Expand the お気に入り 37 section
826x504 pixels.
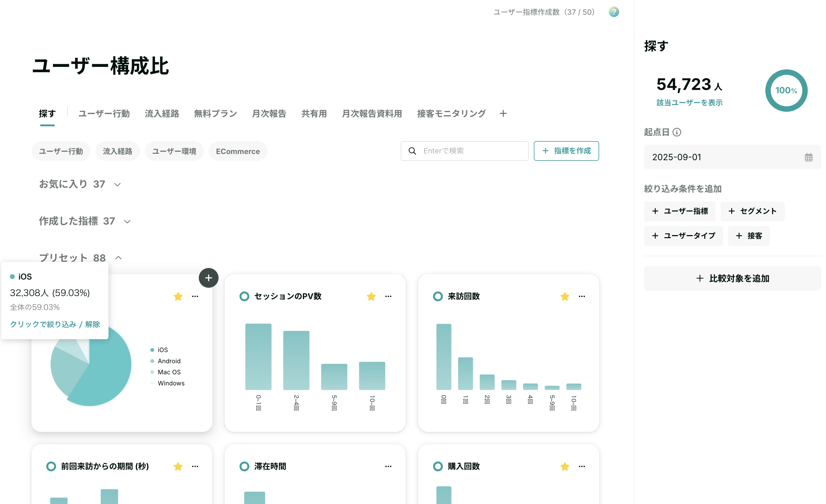tap(80, 184)
